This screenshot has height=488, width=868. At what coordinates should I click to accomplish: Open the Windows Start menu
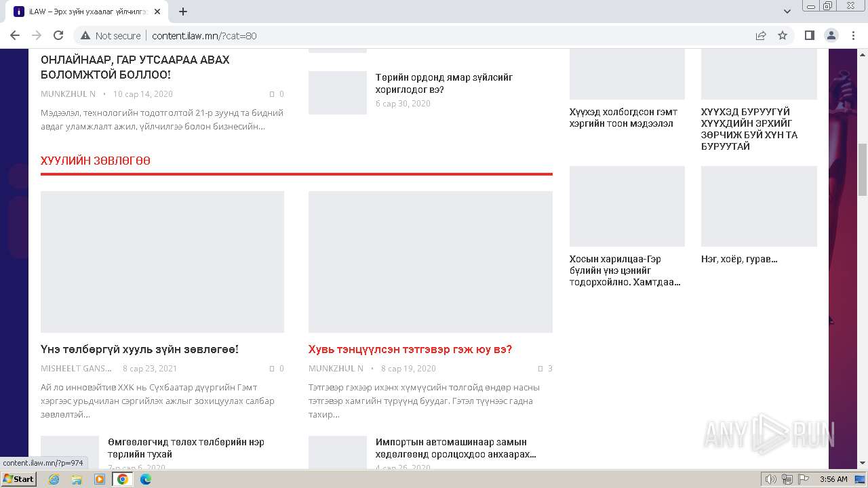tap(19, 479)
